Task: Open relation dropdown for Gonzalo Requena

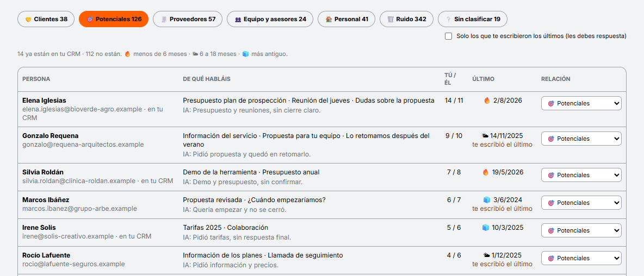Action: [x=581, y=139]
